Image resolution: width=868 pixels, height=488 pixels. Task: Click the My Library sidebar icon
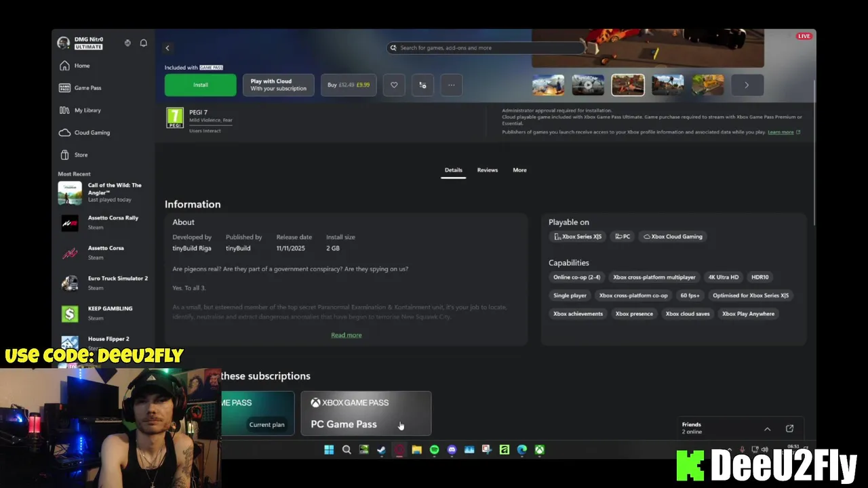(x=64, y=110)
